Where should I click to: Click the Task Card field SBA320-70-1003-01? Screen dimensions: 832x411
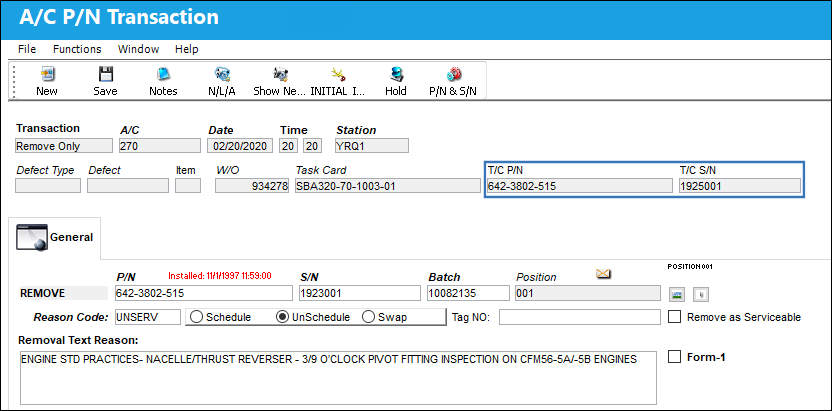(x=388, y=186)
